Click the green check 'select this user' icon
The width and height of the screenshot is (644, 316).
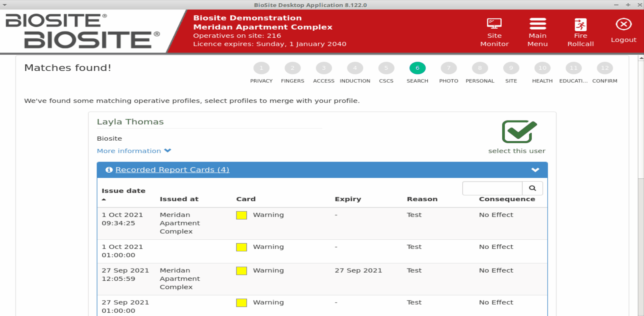coord(519,132)
